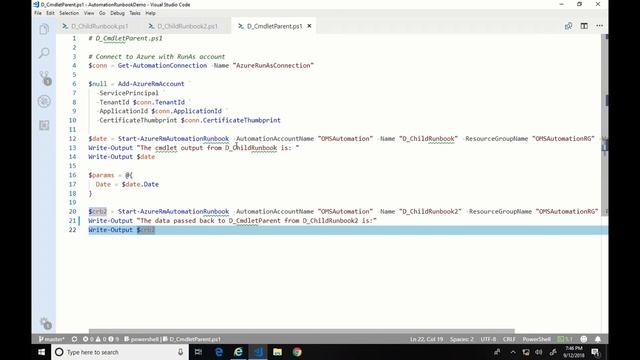This screenshot has height=360, width=640.
Task: Click the -ServicePrincipal parameter on line 7
Action: click(x=127, y=93)
